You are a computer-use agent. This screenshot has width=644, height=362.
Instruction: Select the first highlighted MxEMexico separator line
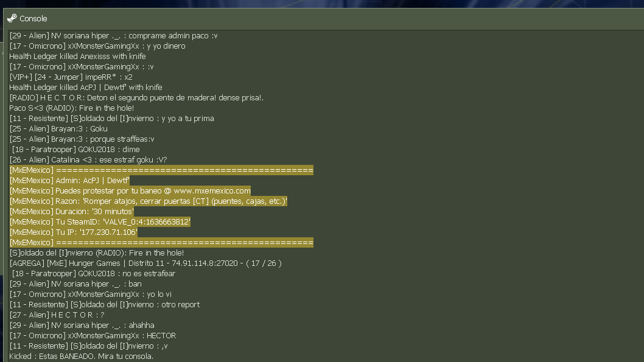161,170
